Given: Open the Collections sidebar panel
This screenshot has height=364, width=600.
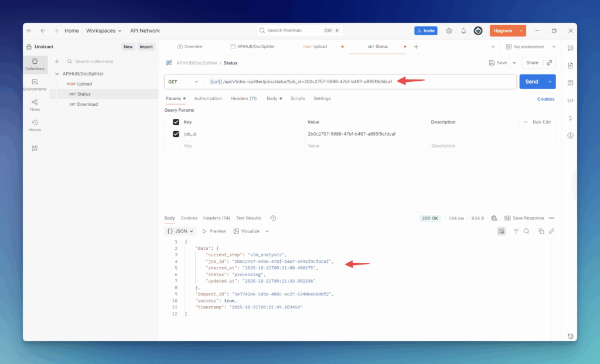Looking at the screenshot, I should [35, 64].
